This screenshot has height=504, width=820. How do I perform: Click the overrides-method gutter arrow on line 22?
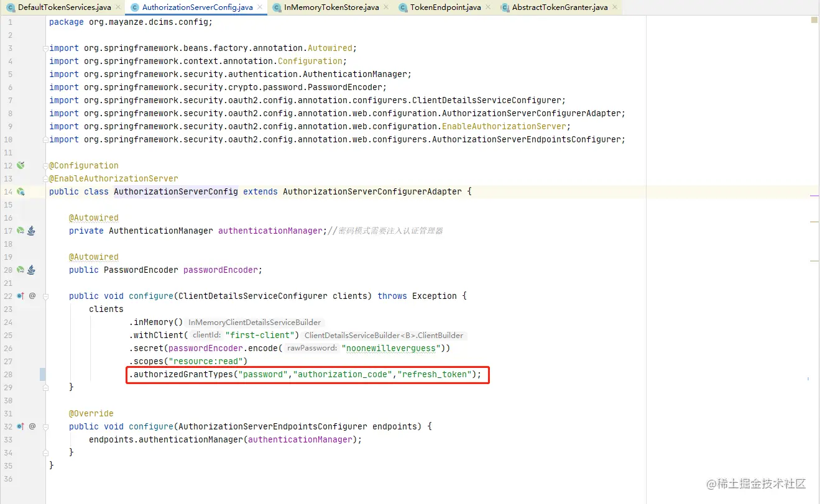point(21,296)
